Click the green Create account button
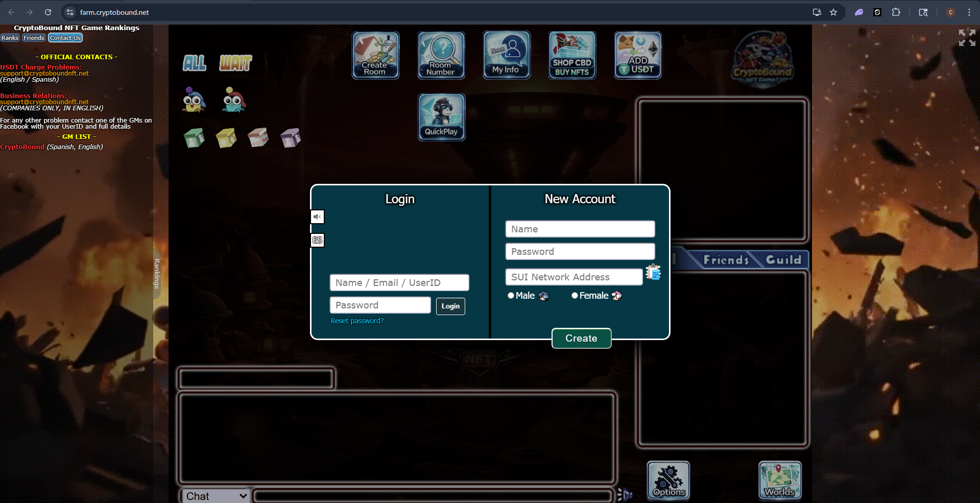Image resolution: width=980 pixels, height=503 pixels. click(581, 338)
